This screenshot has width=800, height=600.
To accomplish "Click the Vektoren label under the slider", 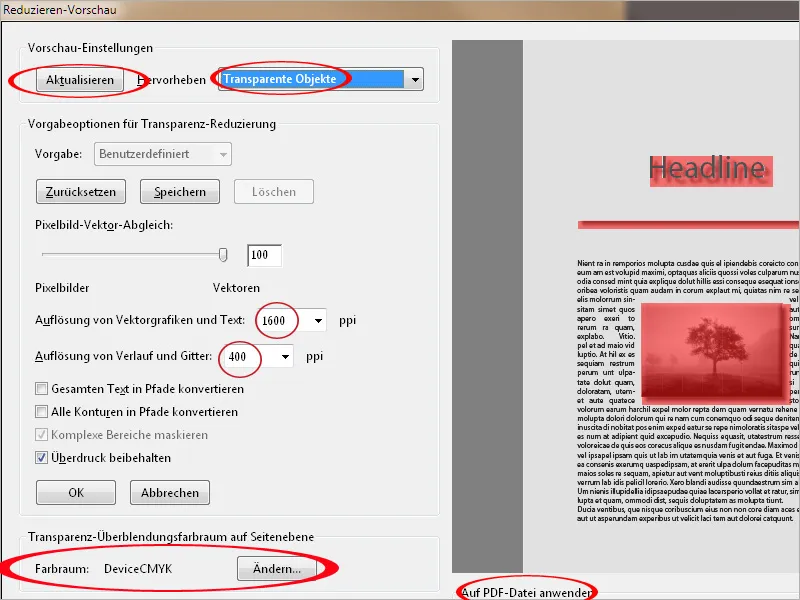I will [x=236, y=288].
